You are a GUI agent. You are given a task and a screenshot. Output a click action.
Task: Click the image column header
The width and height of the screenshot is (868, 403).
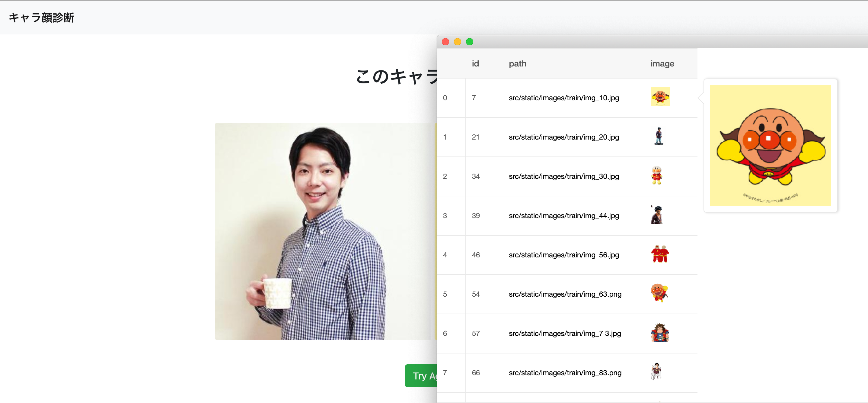point(662,64)
